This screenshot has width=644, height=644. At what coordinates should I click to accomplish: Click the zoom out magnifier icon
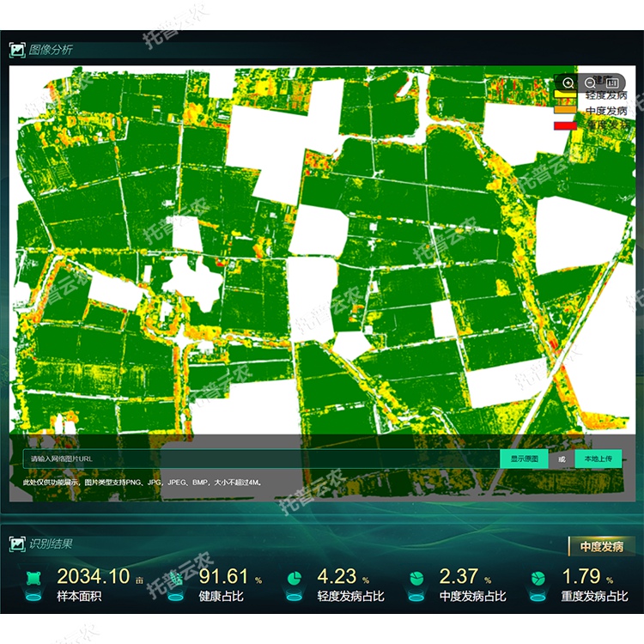[591, 82]
